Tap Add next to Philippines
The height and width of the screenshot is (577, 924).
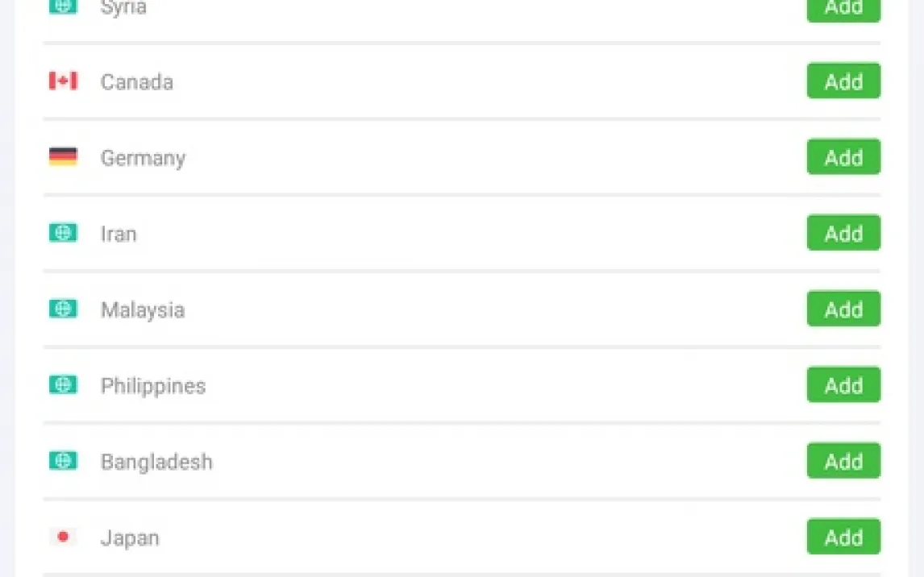[843, 385]
